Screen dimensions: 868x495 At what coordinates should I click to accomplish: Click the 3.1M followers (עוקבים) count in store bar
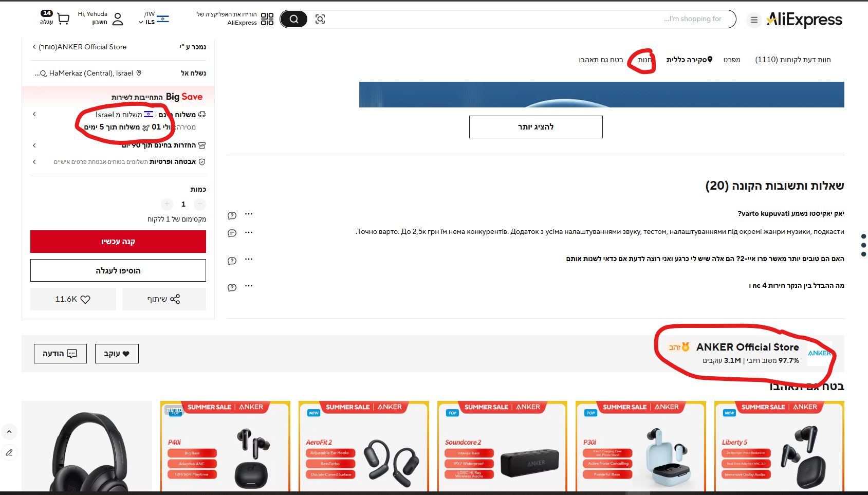pos(722,361)
